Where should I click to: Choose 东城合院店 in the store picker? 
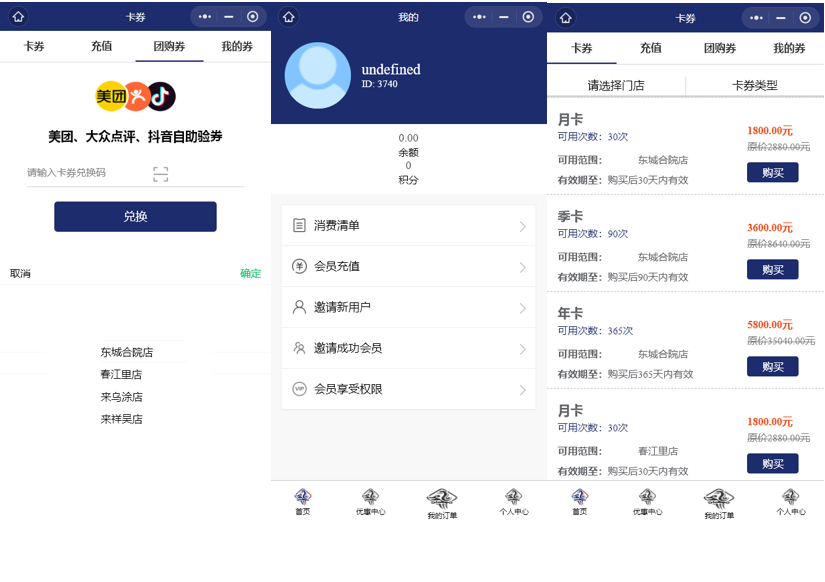(x=127, y=352)
